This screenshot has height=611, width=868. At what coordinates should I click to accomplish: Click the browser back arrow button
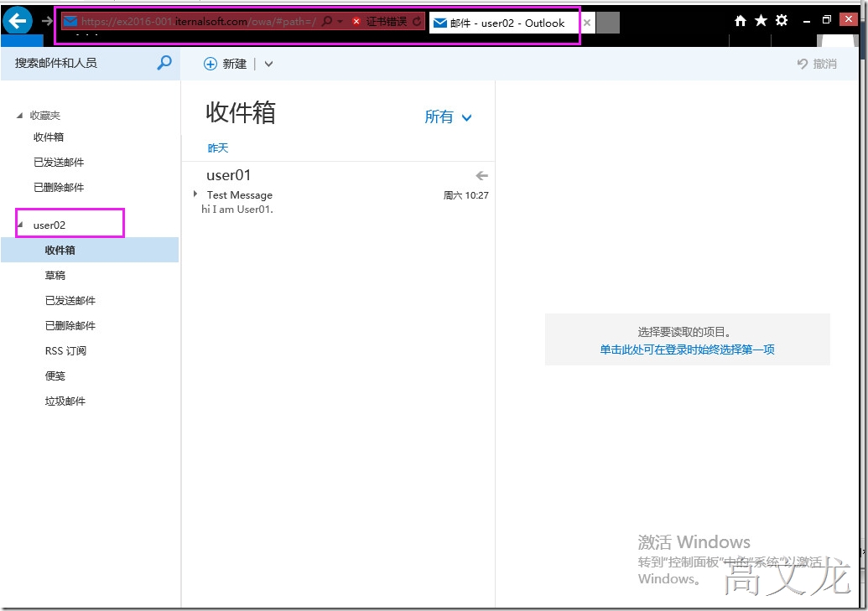point(18,22)
